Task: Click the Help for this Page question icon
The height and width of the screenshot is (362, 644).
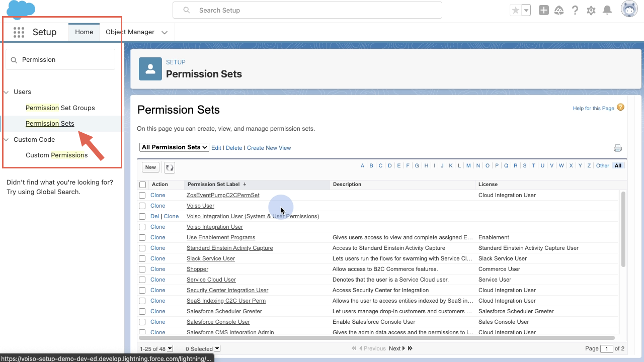Action: tap(620, 107)
